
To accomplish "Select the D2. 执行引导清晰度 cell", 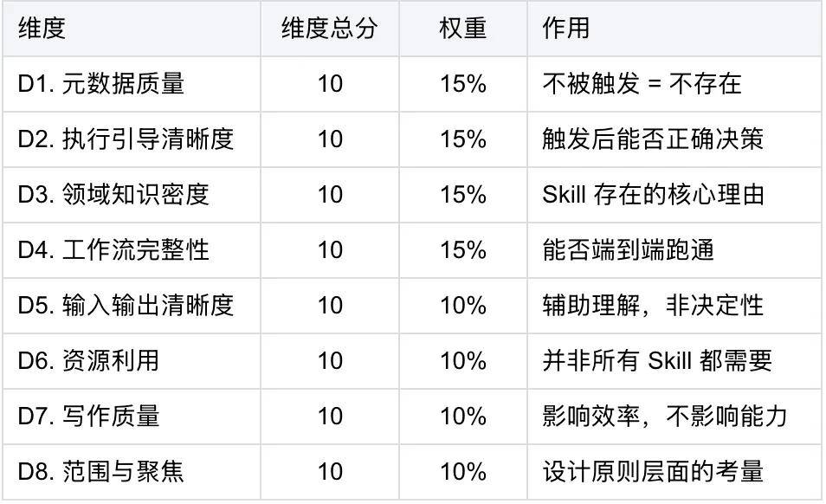I will [132, 139].
